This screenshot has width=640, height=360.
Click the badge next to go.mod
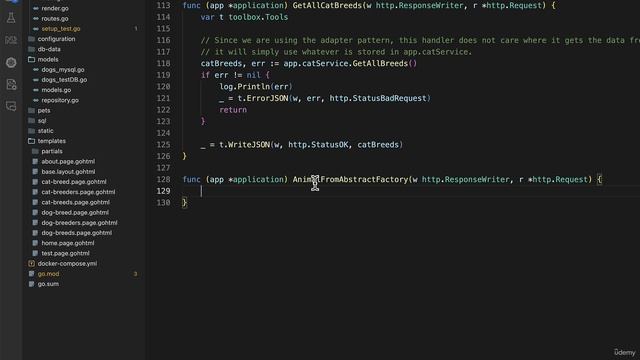[x=136, y=274]
